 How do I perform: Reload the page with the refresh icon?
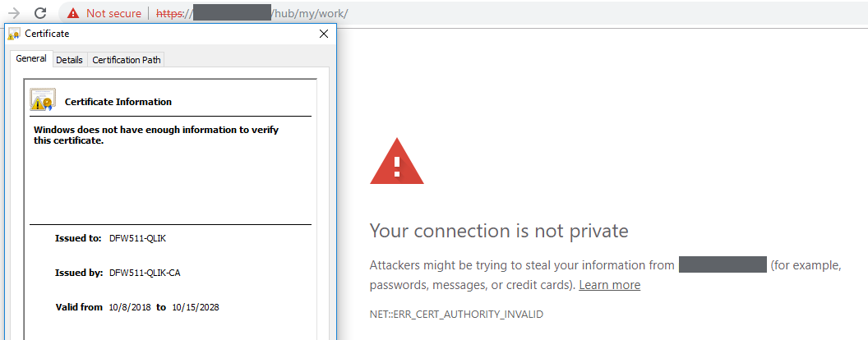pyautogui.click(x=39, y=13)
